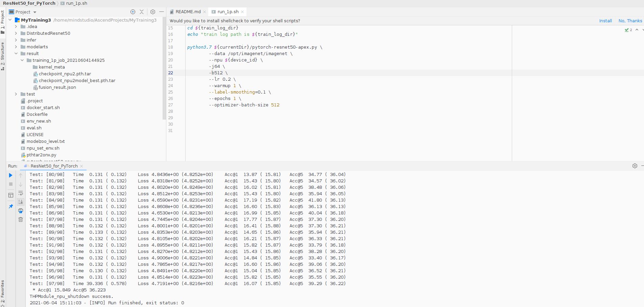This screenshot has height=307, width=644.
Task: Open the Z: Structure side tool tab
Action: [3, 56]
